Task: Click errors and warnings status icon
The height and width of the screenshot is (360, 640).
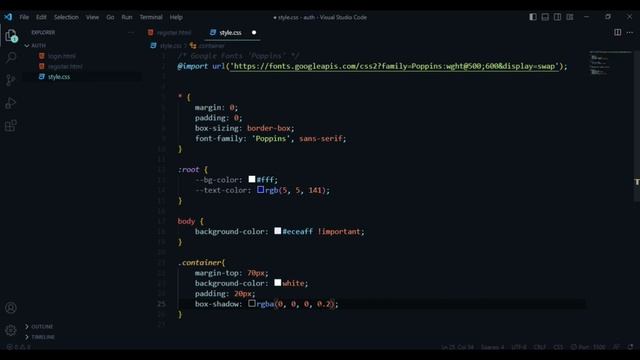Action: tap(18, 347)
